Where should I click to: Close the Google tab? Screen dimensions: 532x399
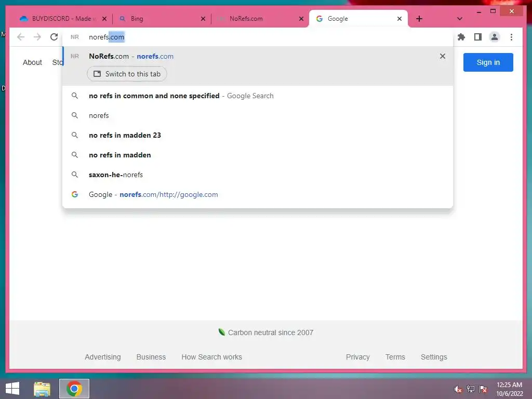pos(400,19)
